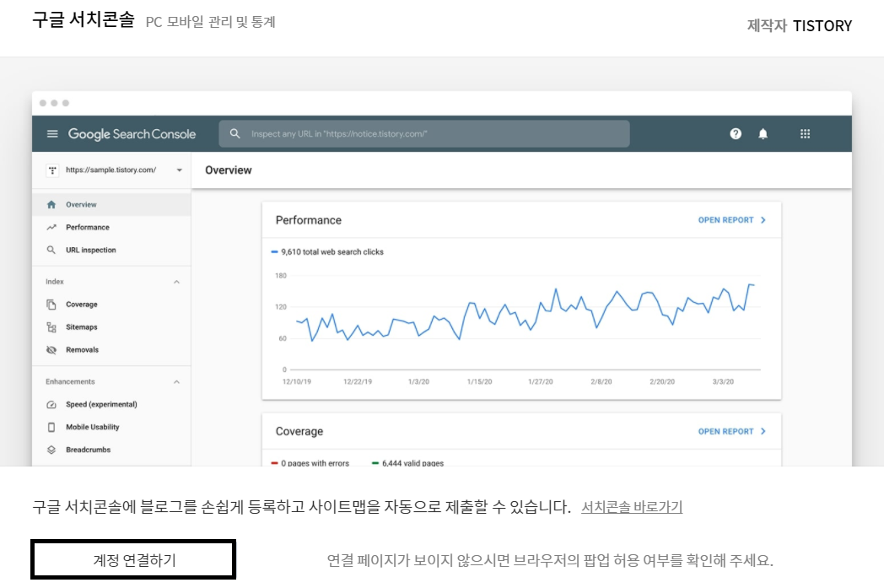Select Speed (experimental) in the sidebar

click(111, 404)
